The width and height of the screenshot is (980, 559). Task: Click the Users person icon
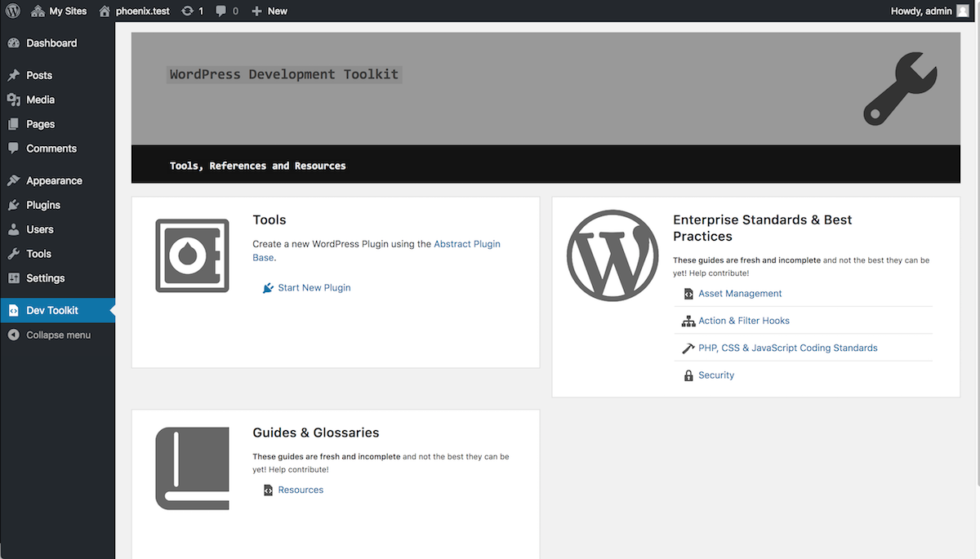pyautogui.click(x=13, y=229)
